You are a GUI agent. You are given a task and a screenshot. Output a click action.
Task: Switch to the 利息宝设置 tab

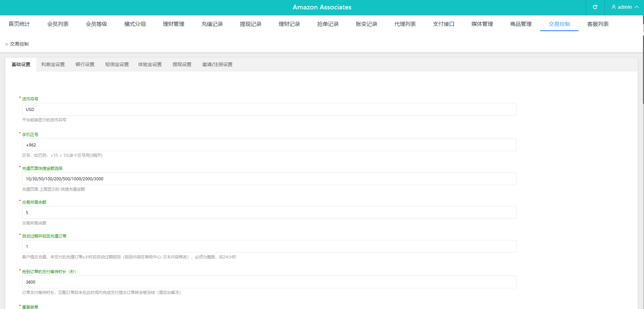coord(53,64)
